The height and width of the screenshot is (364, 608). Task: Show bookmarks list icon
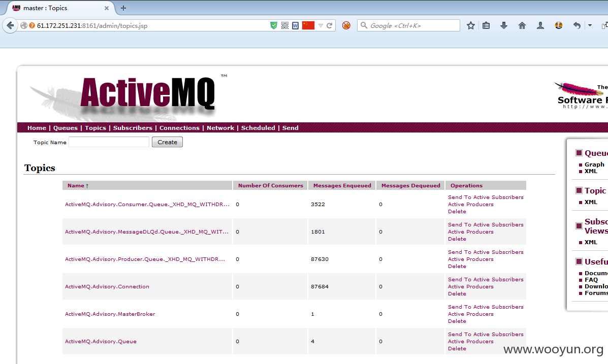pos(486,25)
